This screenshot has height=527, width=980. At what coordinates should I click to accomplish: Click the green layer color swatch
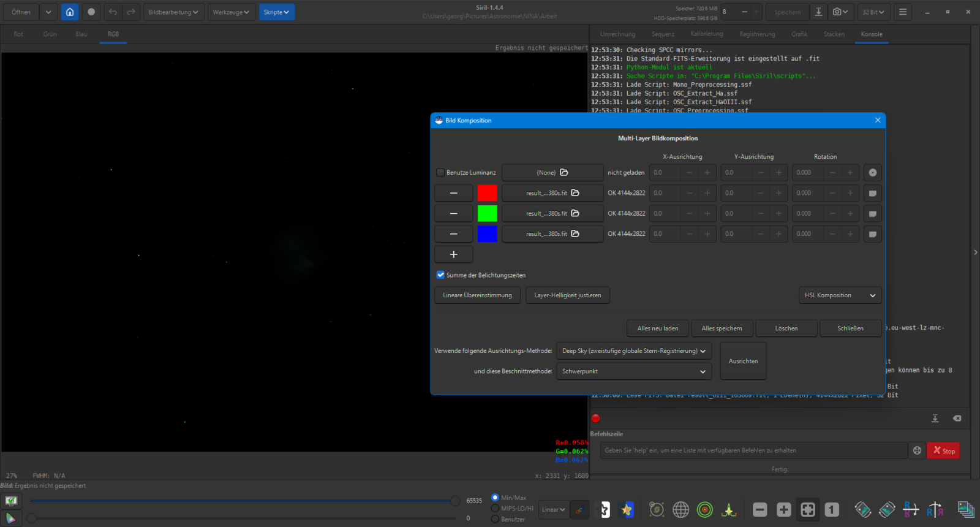[488, 213]
